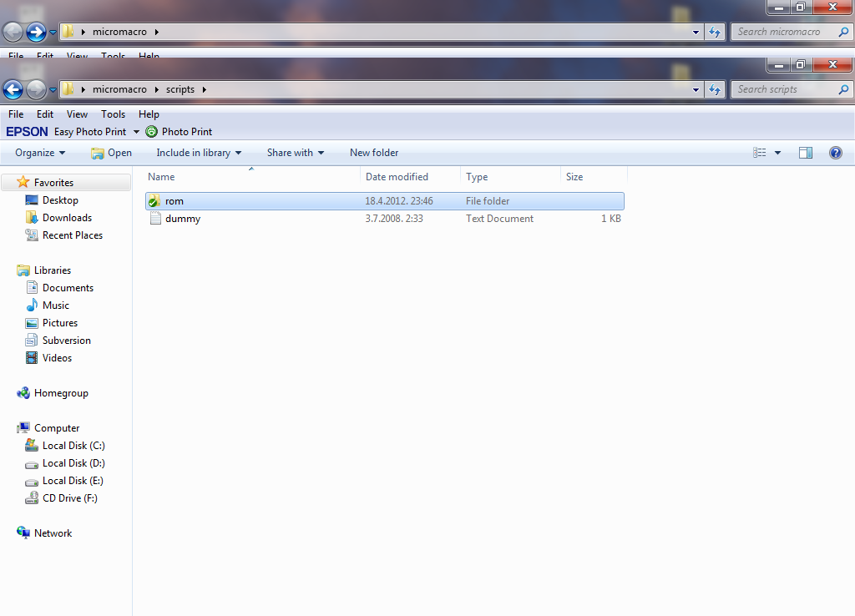Open the Tools menu
The height and width of the screenshot is (616, 855).
pos(113,114)
